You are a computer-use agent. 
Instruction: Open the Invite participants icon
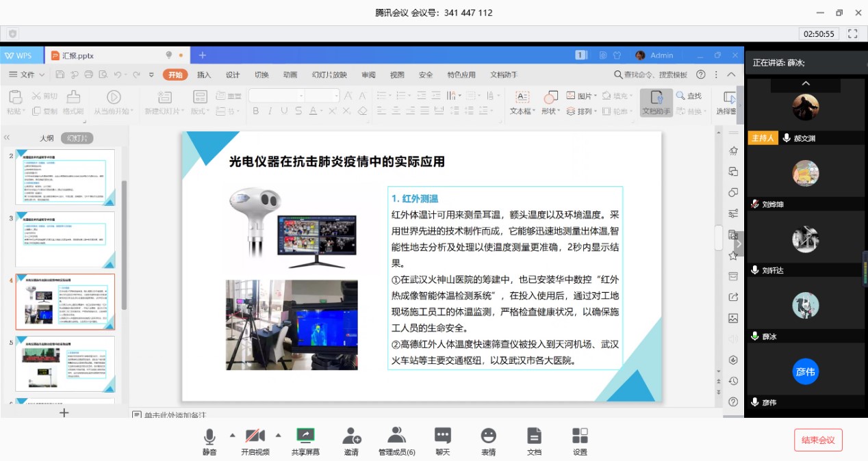click(351, 436)
